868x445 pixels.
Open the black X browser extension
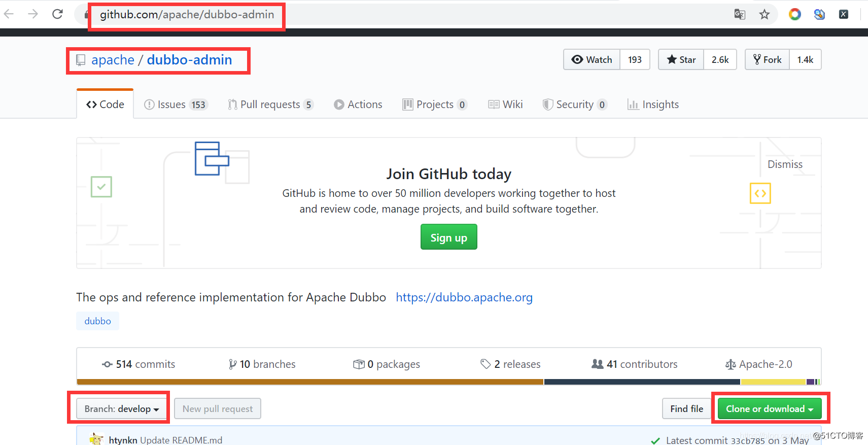pos(844,14)
